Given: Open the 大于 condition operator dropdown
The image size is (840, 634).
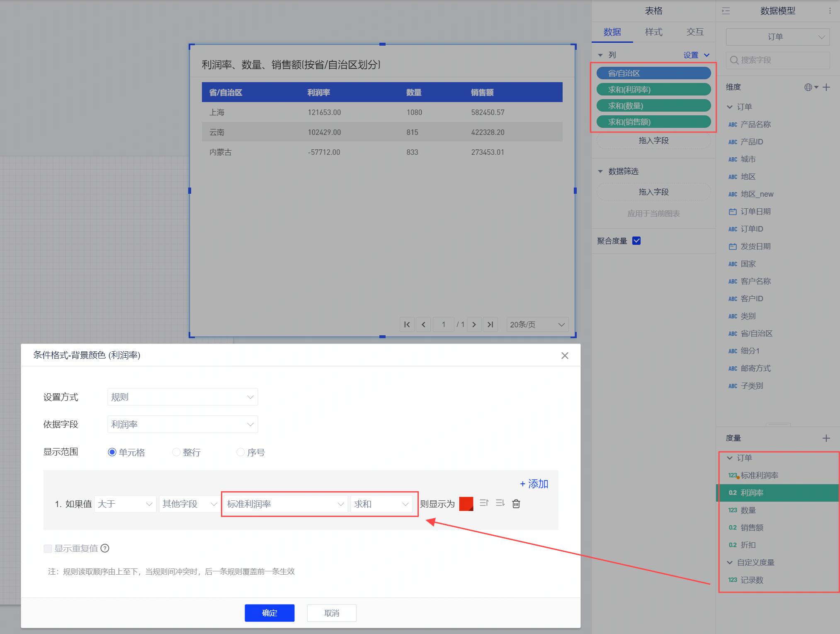Looking at the screenshot, I should click(x=125, y=504).
